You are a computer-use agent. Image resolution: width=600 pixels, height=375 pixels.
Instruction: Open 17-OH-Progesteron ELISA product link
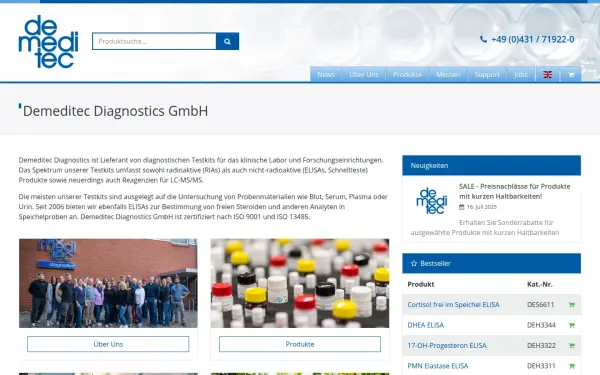pos(447,345)
